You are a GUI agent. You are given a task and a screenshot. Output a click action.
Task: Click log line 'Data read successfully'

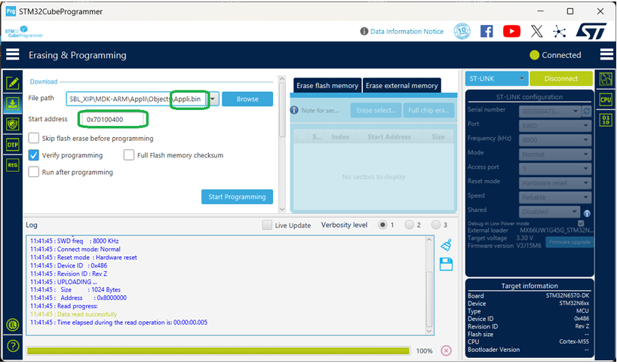[x=87, y=314]
